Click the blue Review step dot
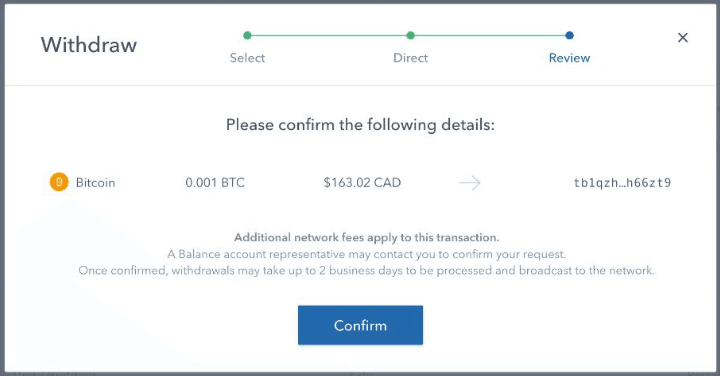 click(x=569, y=35)
